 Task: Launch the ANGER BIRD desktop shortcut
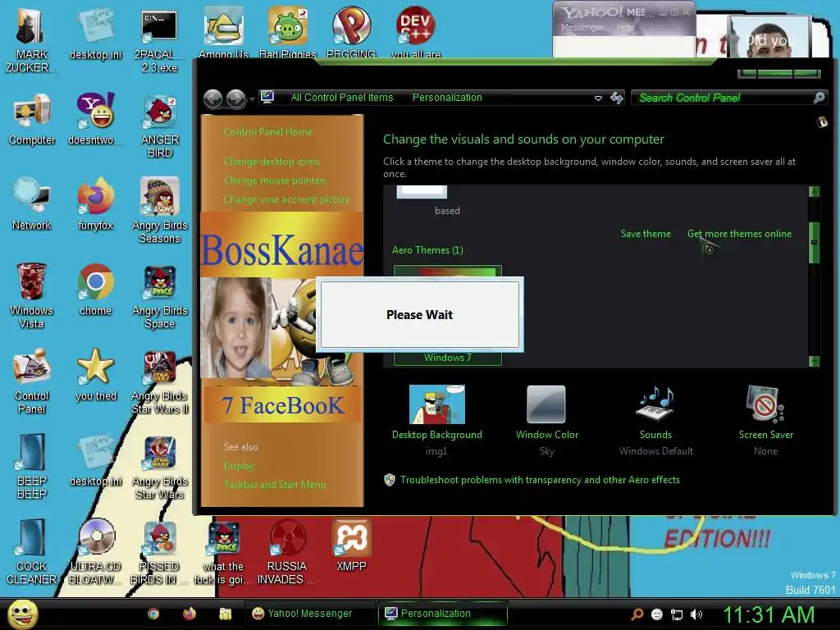pos(159,126)
